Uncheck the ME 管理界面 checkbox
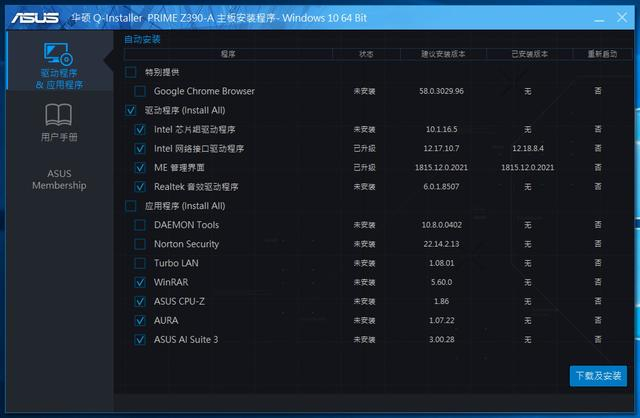Viewport: 640px width, 418px height. (x=140, y=167)
